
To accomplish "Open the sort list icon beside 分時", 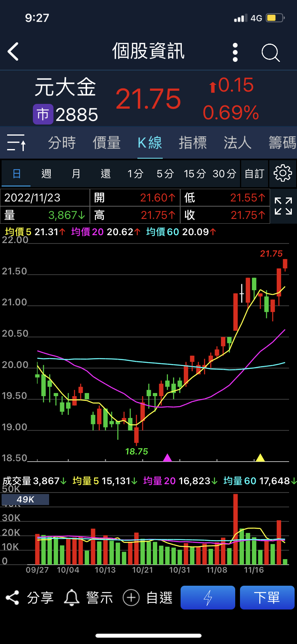I will click(x=17, y=143).
